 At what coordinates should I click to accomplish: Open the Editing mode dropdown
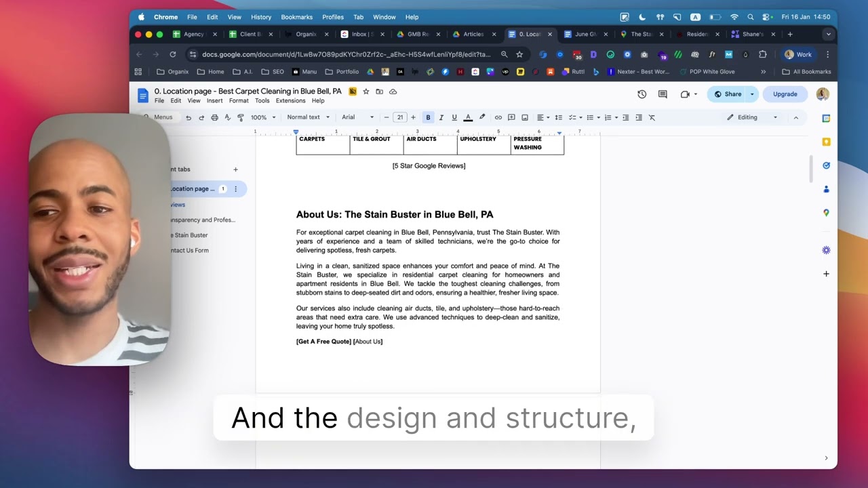point(752,117)
